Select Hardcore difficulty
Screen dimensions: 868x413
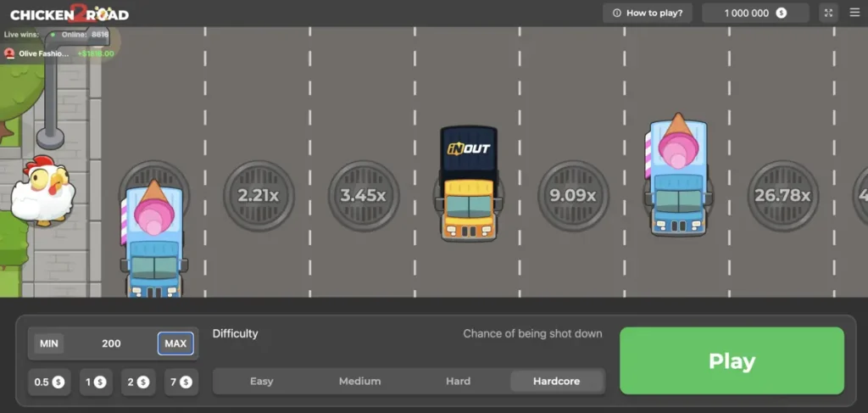click(x=556, y=382)
